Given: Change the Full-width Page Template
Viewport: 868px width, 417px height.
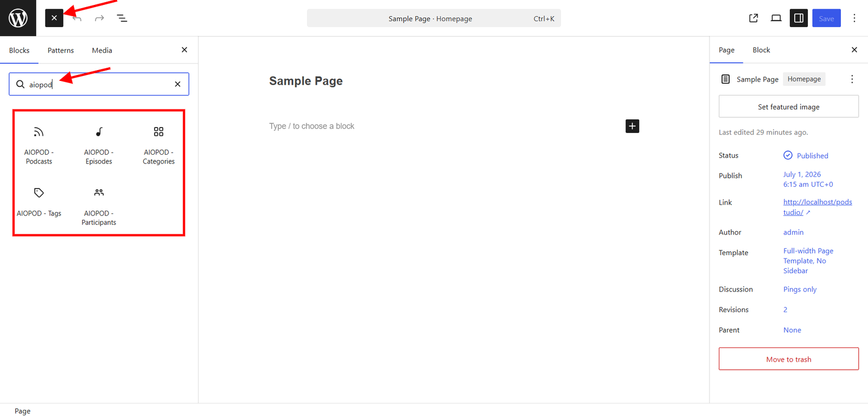Looking at the screenshot, I should [x=808, y=261].
